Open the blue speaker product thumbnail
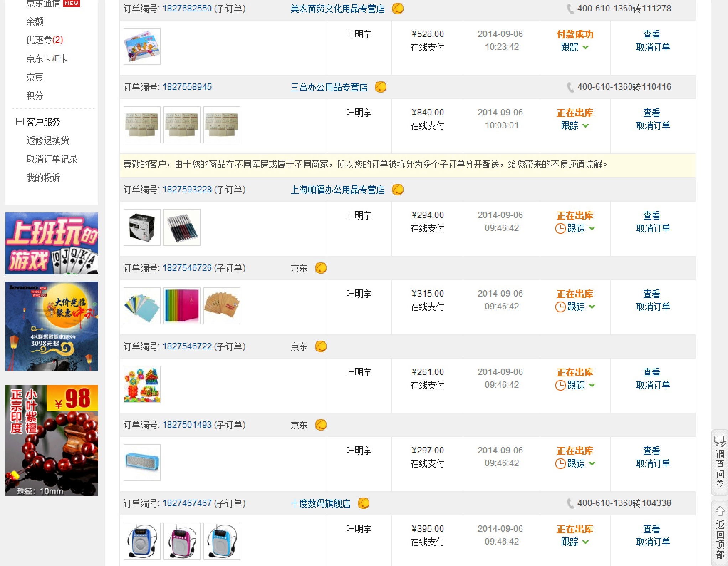 [142, 462]
